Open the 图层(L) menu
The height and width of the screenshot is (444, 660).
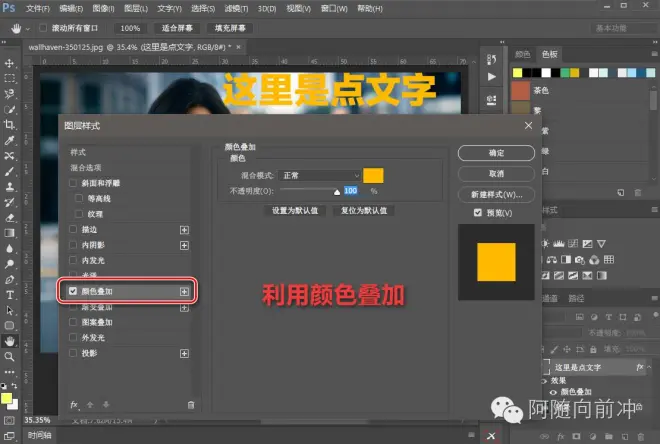pos(136,8)
